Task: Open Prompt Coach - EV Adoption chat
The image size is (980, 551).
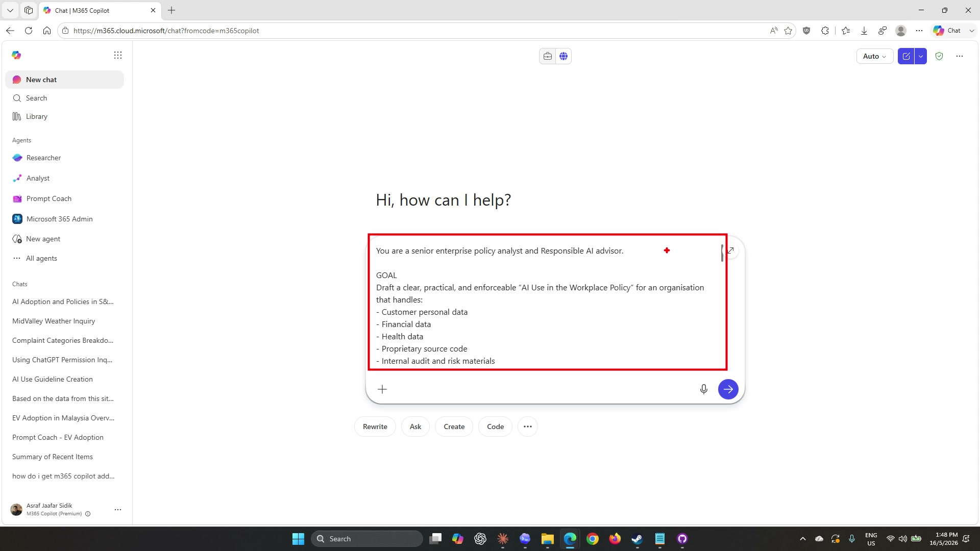Action: pyautogui.click(x=64, y=437)
